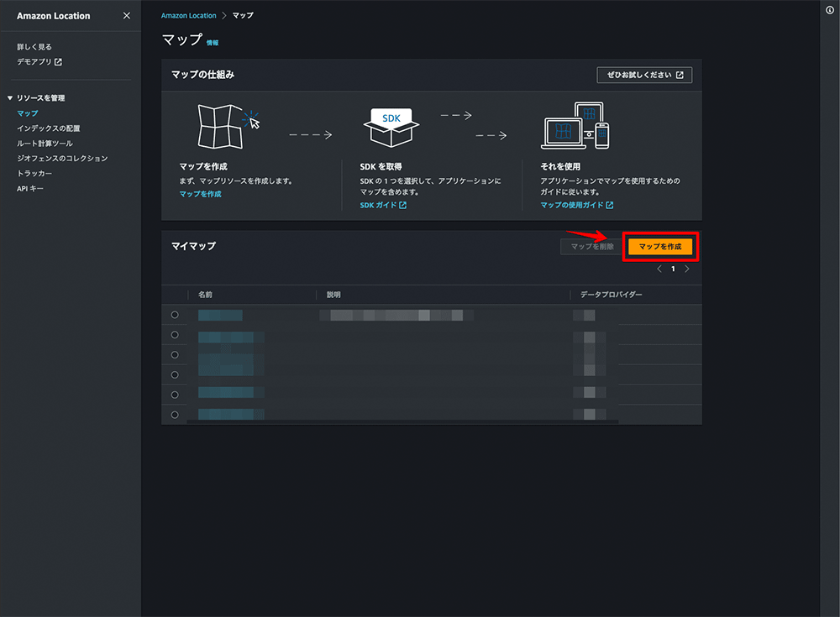Click the devices illustration icon
This screenshot has width=840, height=617.
click(575, 126)
